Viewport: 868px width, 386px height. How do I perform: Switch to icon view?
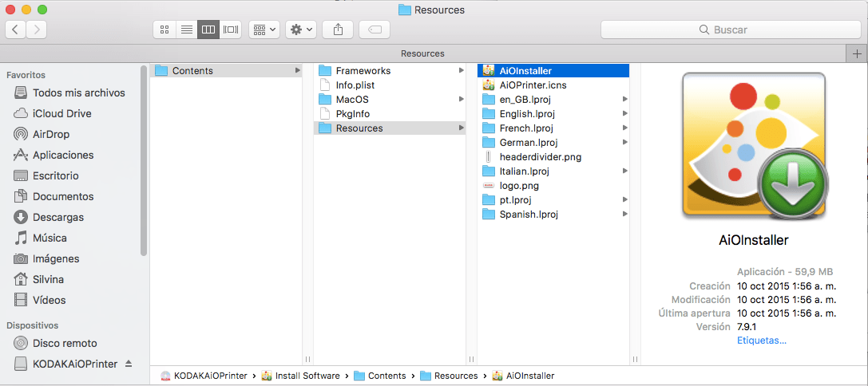point(164,30)
